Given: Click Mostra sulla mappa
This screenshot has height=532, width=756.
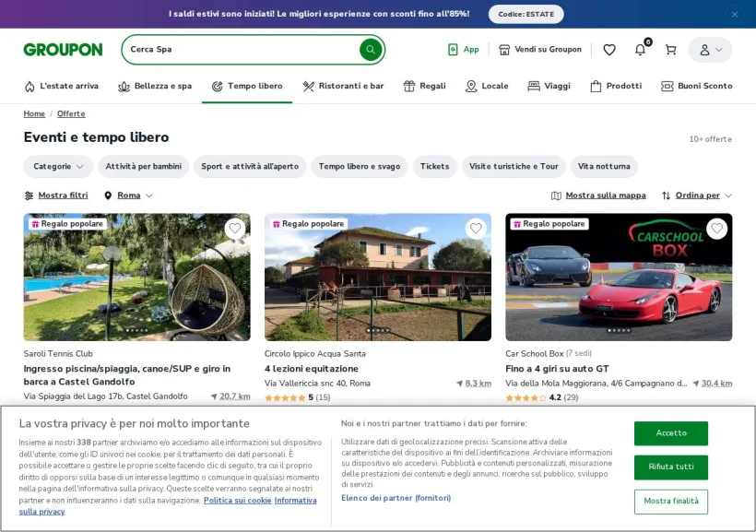Looking at the screenshot, I should pyautogui.click(x=598, y=195).
